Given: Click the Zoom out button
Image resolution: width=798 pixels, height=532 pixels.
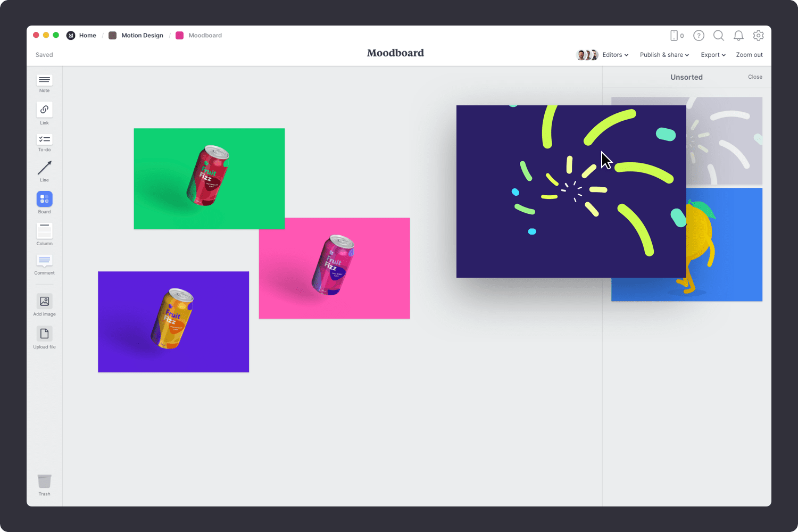Looking at the screenshot, I should pyautogui.click(x=749, y=54).
